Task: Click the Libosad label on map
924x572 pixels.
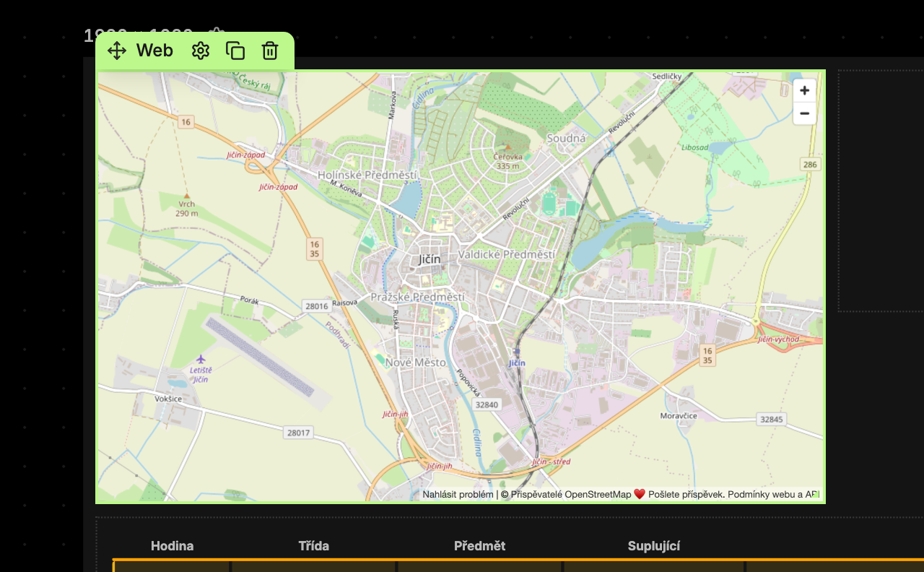Action: (695, 147)
